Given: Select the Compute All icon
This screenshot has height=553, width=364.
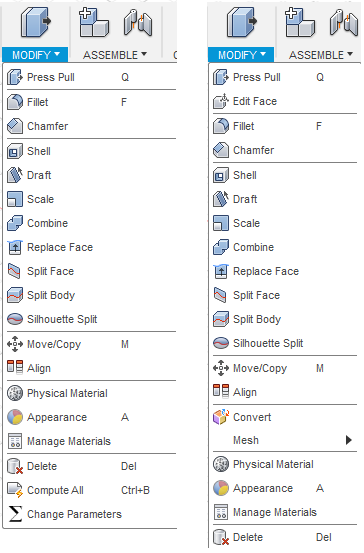Looking at the screenshot, I should coord(15,490).
